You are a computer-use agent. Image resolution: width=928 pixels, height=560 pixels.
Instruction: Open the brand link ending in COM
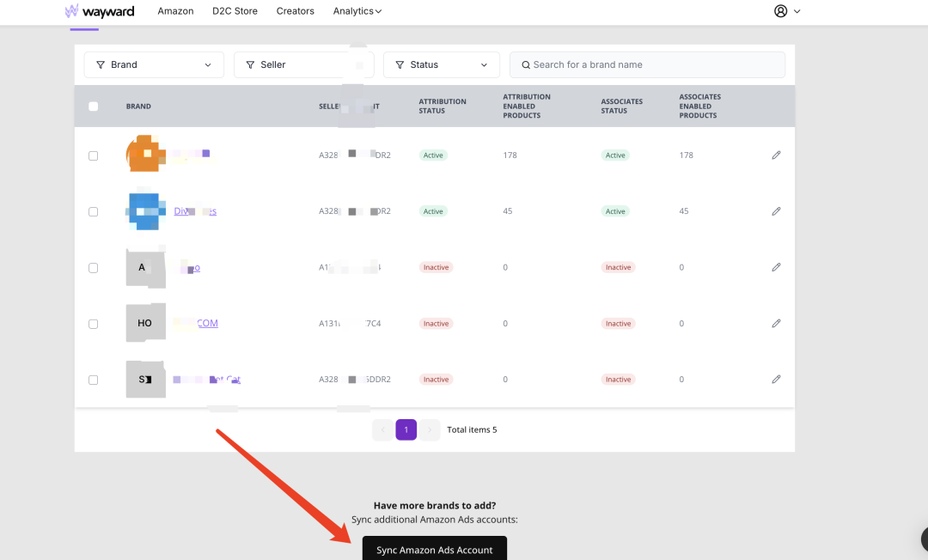pos(196,323)
